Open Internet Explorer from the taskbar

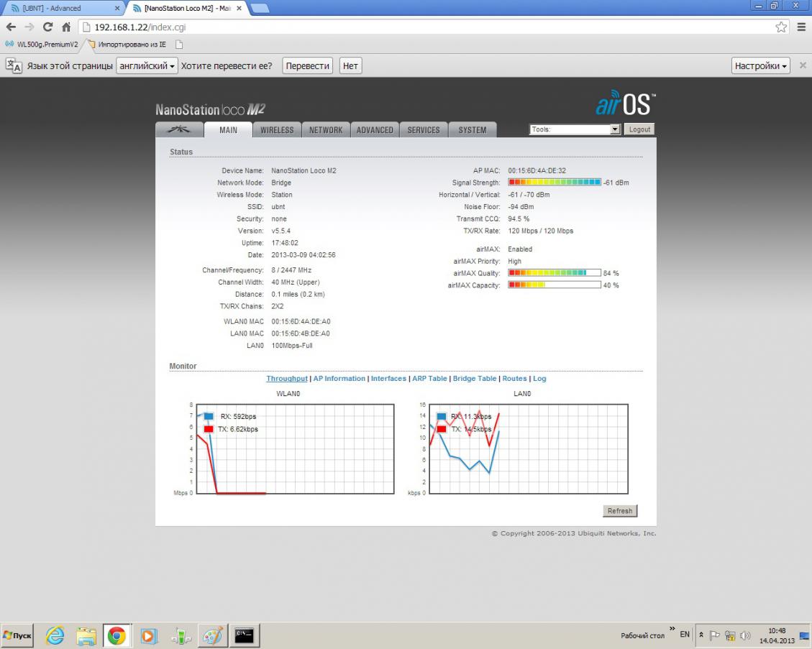(55, 635)
